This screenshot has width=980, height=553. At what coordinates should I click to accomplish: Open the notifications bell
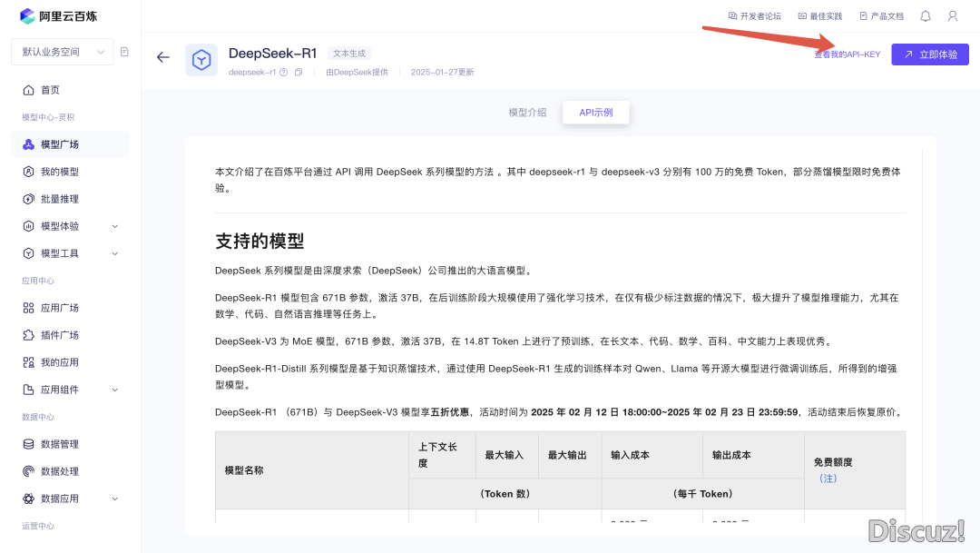click(926, 16)
